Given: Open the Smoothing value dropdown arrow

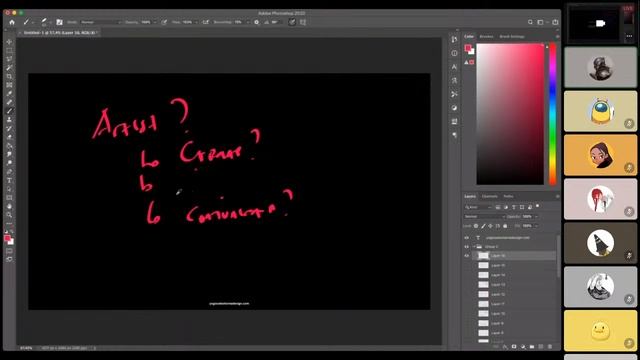Looking at the screenshot, I should point(248,22).
